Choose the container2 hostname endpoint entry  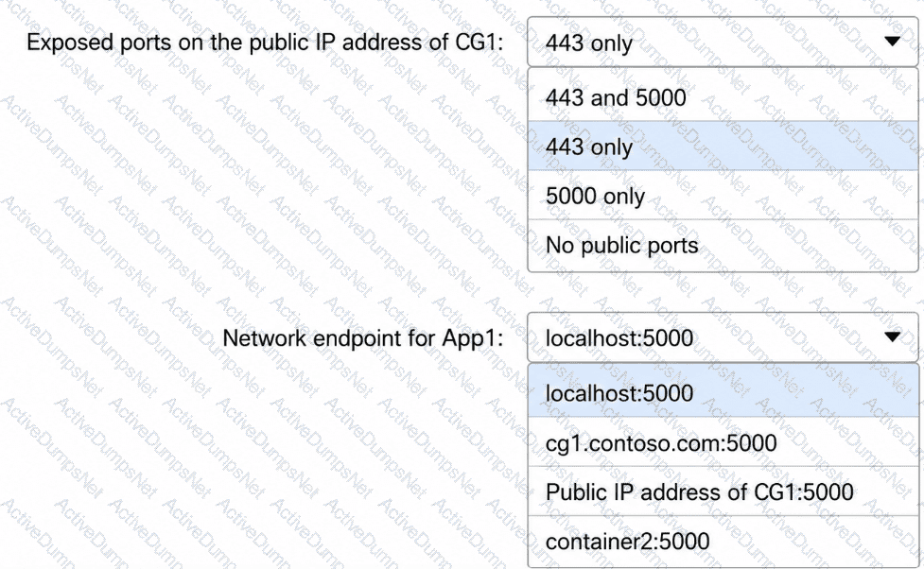click(724, 542)
